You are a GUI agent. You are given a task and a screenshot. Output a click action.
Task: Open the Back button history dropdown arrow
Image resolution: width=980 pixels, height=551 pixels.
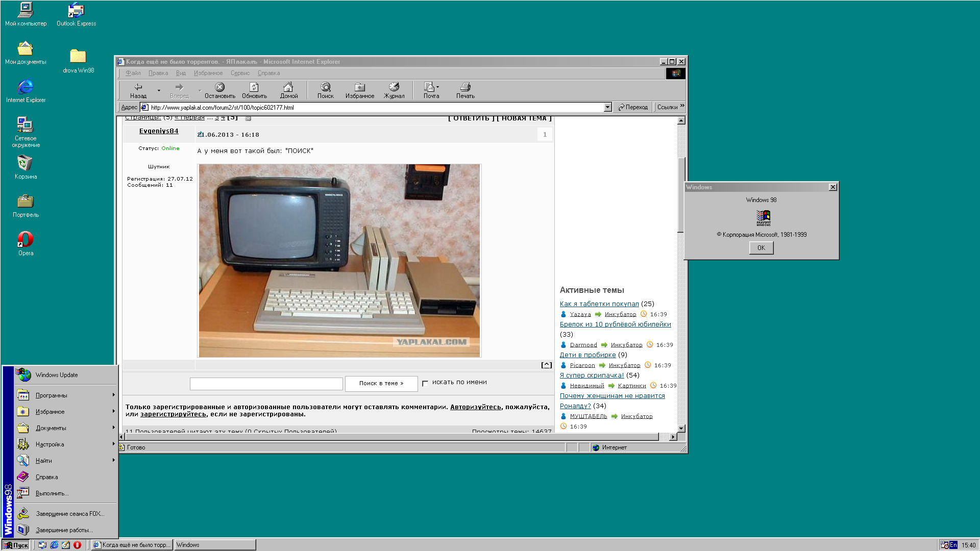click(x=159, y=90)
